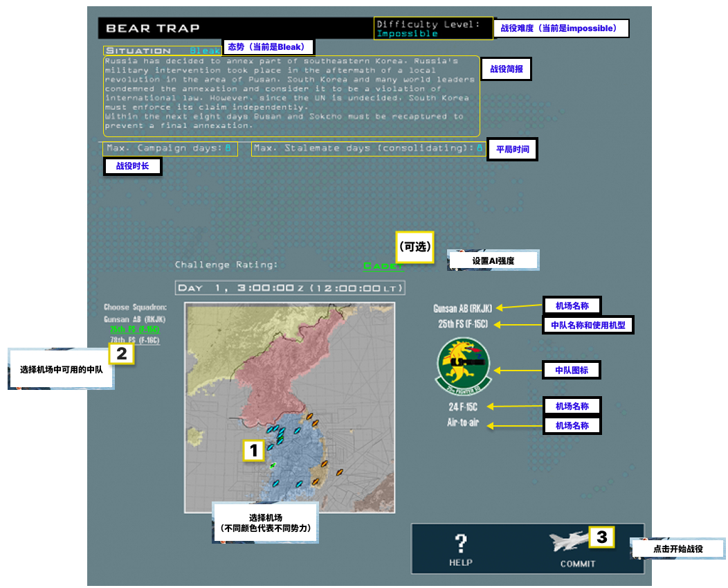Click the 设置AI强度 annotation label

[x=493, y=260]
